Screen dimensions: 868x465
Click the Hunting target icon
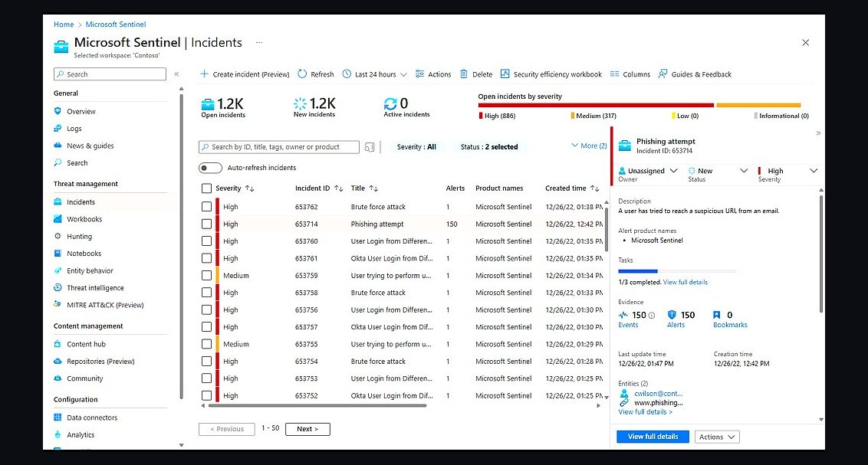[x=58, y=236]
